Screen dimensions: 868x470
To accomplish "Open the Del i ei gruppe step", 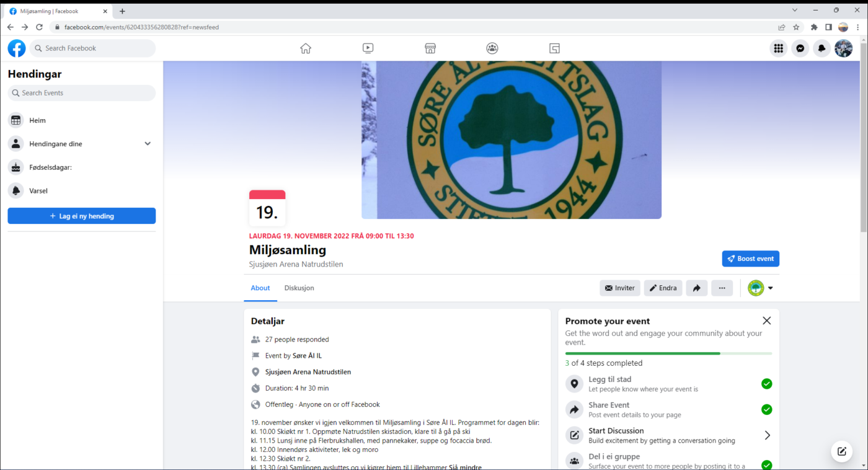I will tap(668, 461).
